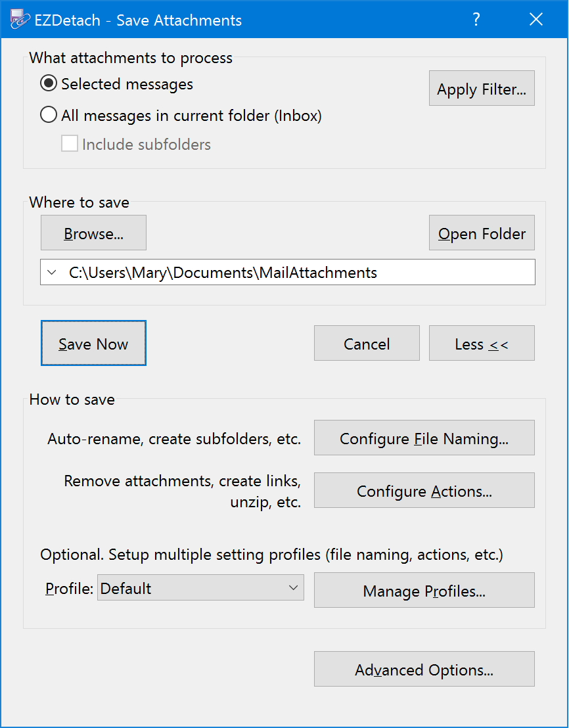Open the Manage Profiles dialog

(424, 590)
